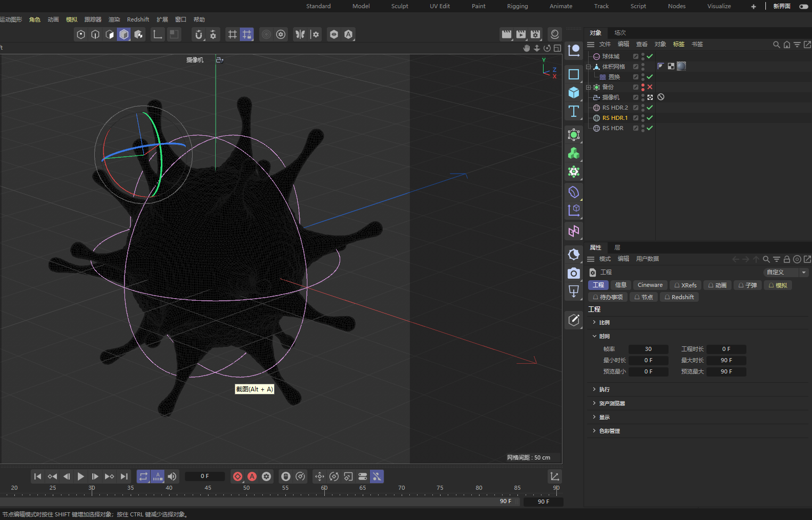Viewport: 812px width, 520px height.
Task: Click the Redshift button in Attributes
Action: (x=679, y=297)
